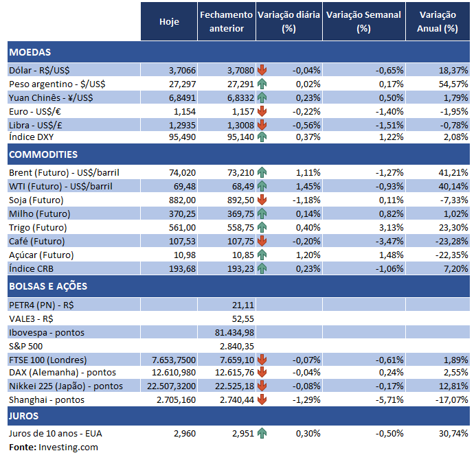Click the green up arrow for Açúcar (Futuro)
Viewport: 476px width, 453px height.
coord(262,255)
